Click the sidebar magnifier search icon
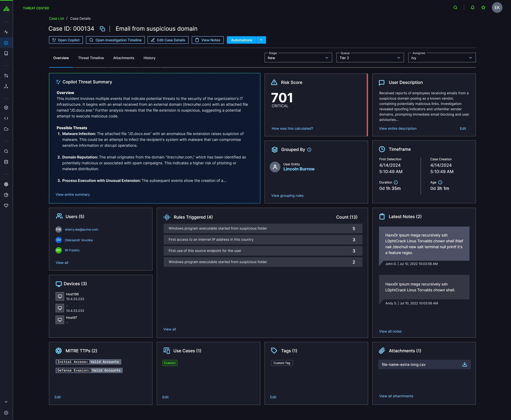This screenshot has height=420, width=511. [6, 152]
